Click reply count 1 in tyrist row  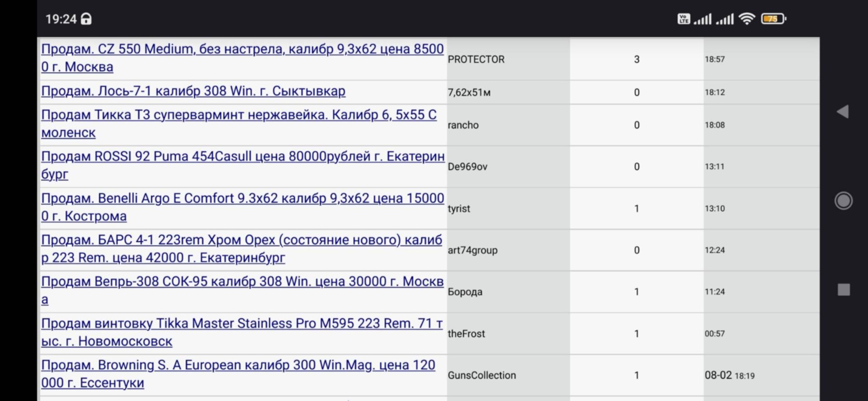(x=637, y=209)
